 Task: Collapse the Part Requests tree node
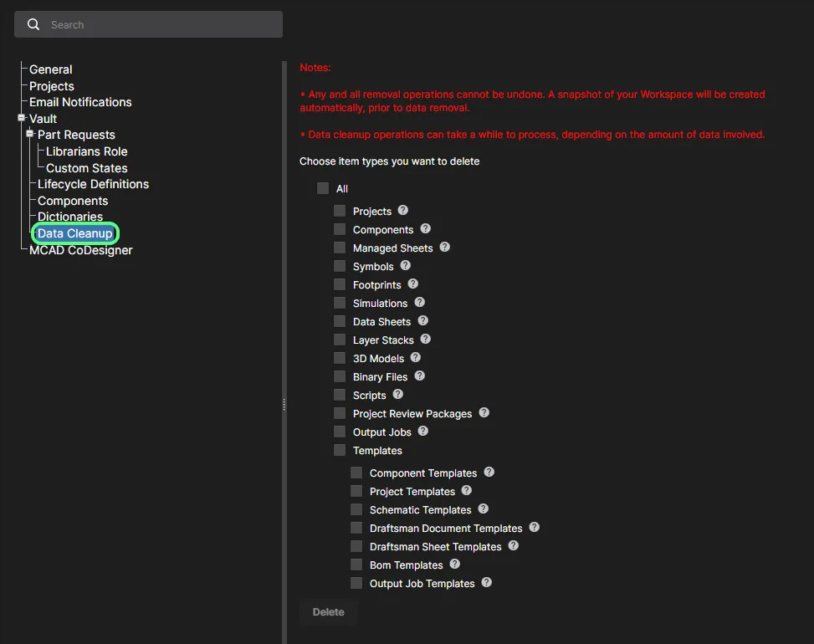click(29, 135)
